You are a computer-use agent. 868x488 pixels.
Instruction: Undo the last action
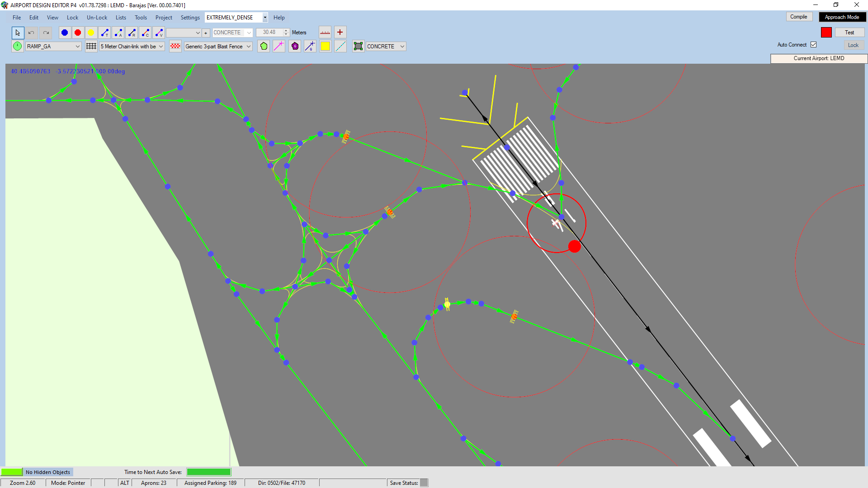31,33
